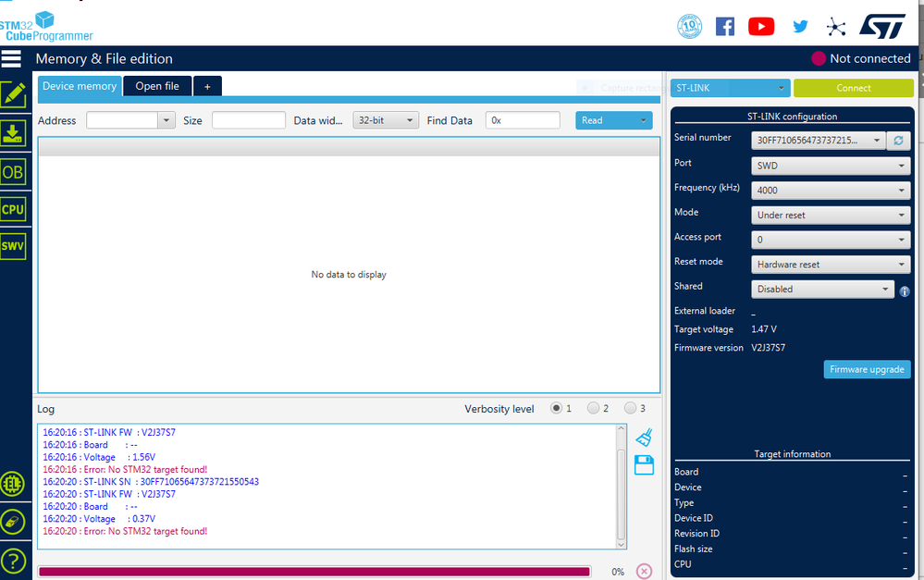
Task: Open the help question mark icon
Action: click(12, 560)
